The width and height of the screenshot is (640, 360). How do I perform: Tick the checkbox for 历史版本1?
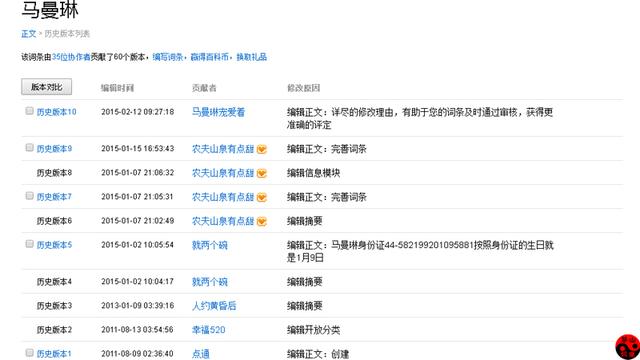tap(29, 353)
